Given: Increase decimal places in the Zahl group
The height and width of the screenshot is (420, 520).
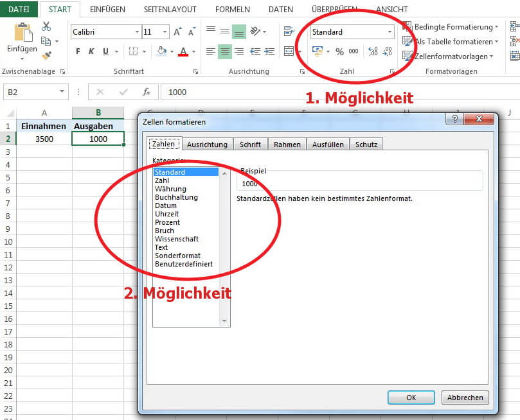Looking at the screenshot, I should pyautogui.click(x=373, y=51).
